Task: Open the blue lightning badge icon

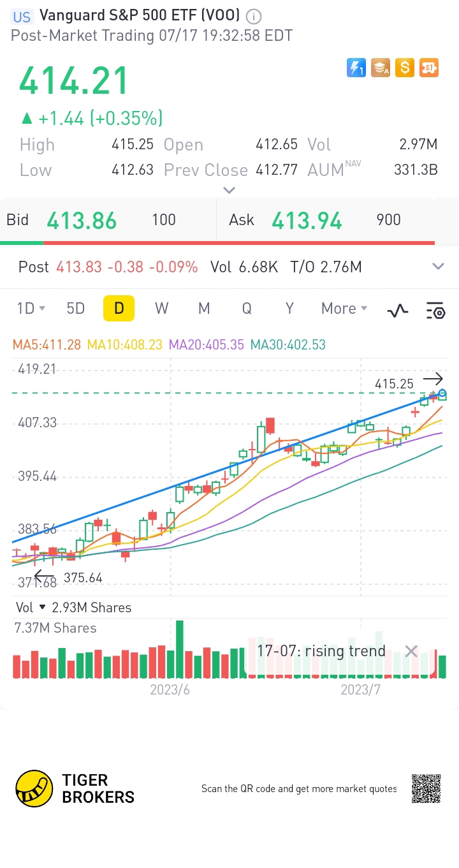Action: (356, 67)
